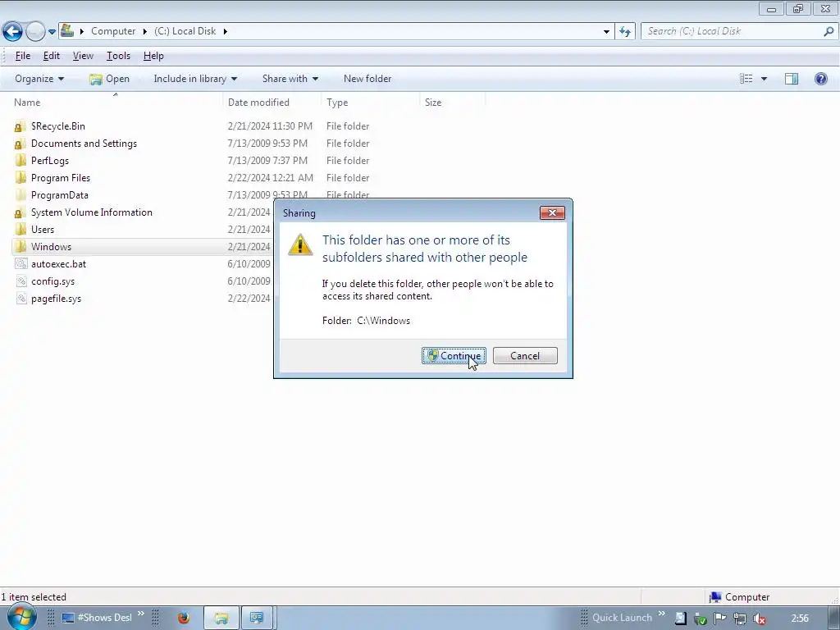Sort by Name column header
Image resolution: width=840 pixels, height=630 pixels.
(x=115, y=103)
